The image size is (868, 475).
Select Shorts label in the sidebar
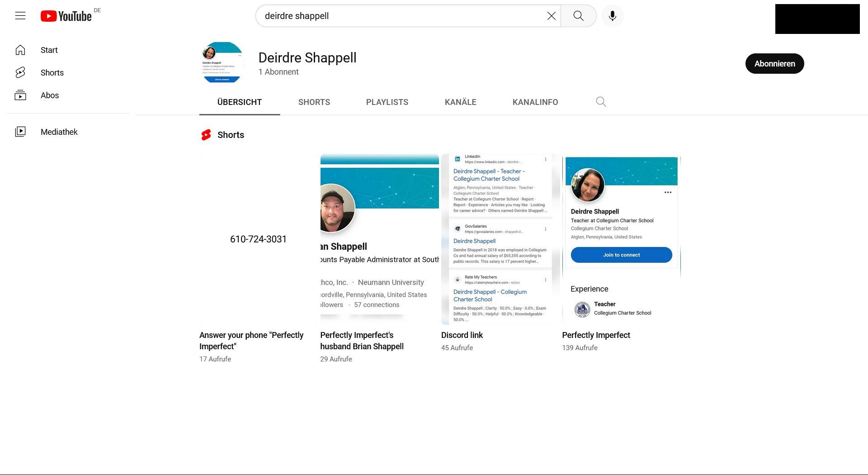pos(52,73)
